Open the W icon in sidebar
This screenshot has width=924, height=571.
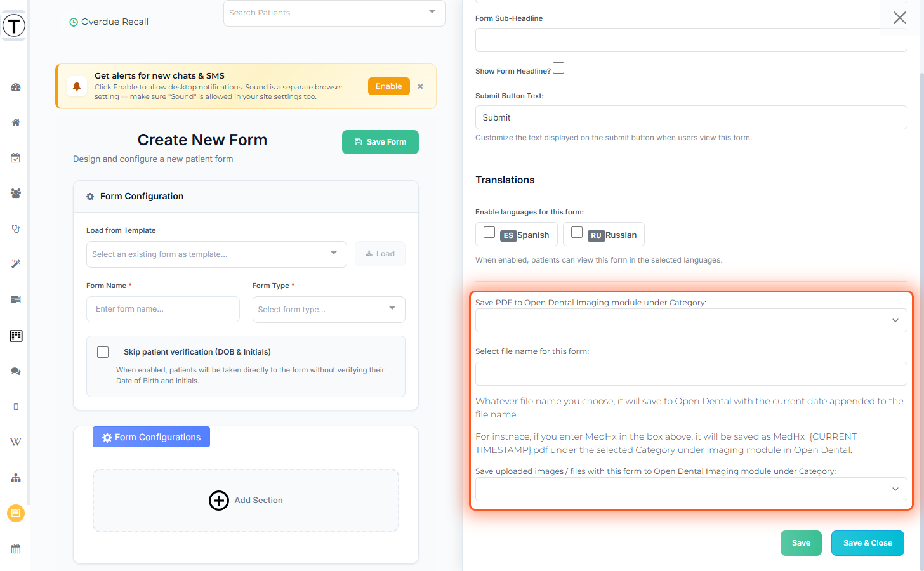(16, 442)
